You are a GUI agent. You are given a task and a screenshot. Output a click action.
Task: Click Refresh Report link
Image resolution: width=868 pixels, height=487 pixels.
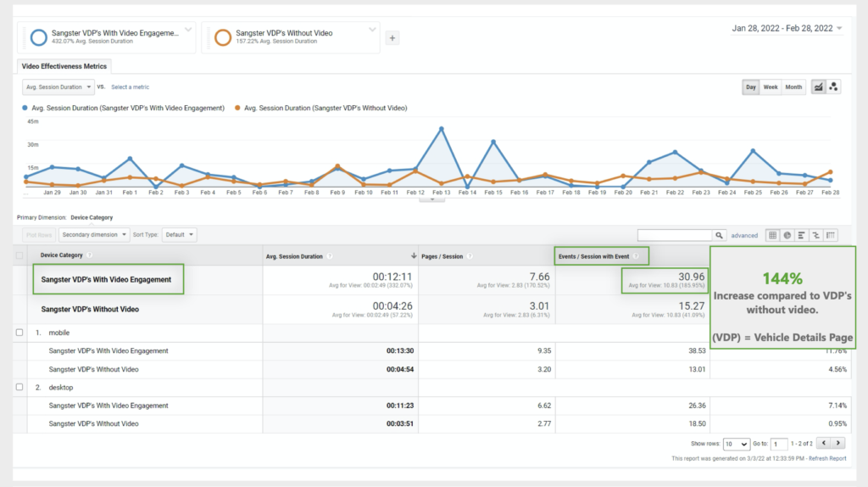pos(827,459)
